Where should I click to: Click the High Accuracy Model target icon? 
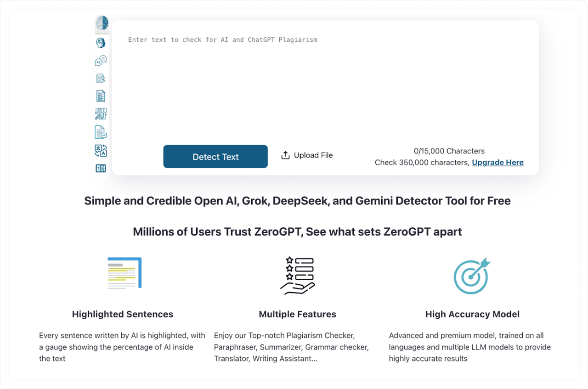click(x=472, y=276)
